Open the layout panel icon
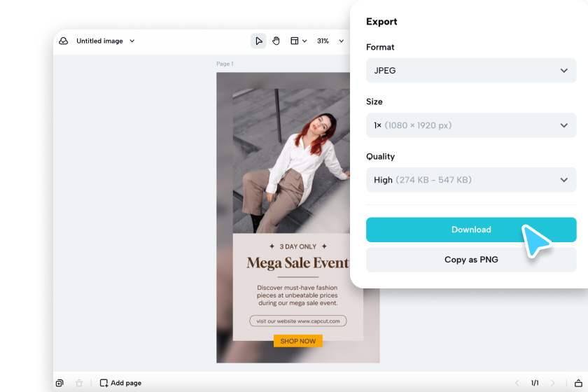The image size is (588, 392). click(x=295, y=41)
